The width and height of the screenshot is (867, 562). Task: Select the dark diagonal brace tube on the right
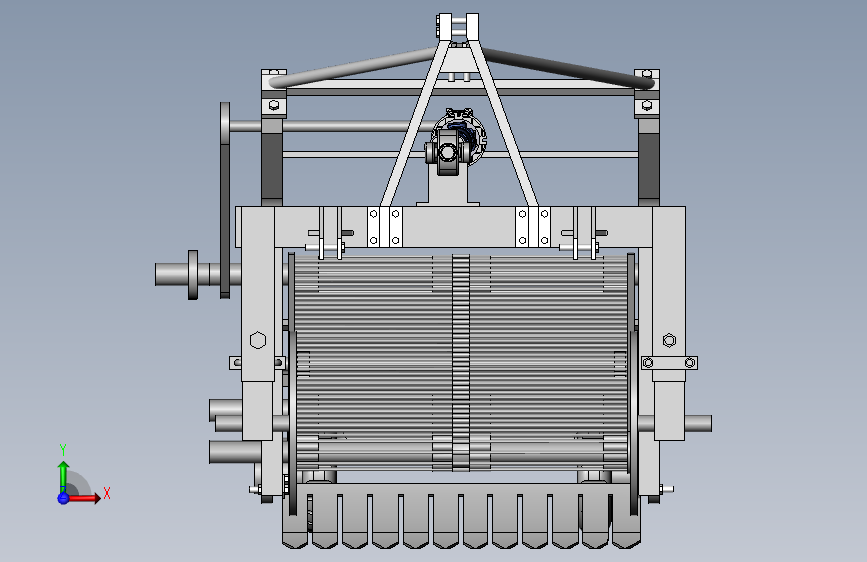568,69
